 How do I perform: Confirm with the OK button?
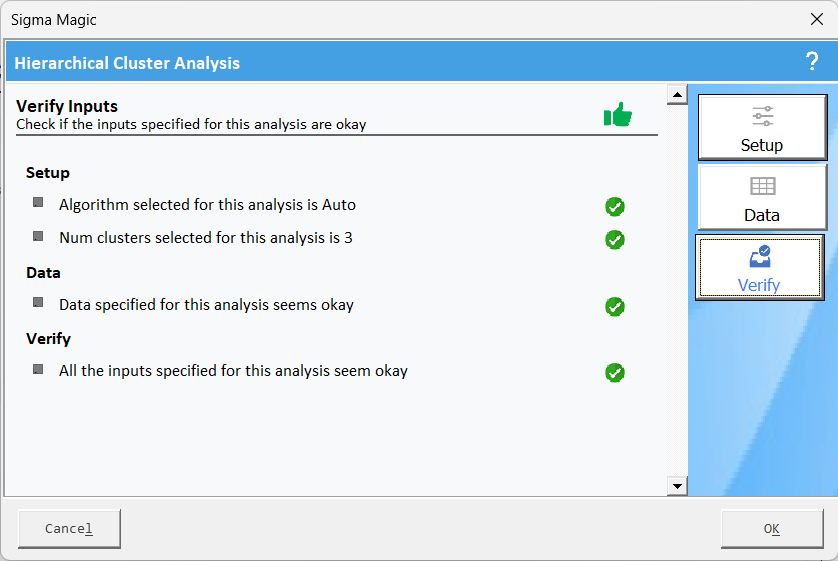click(771, 529)
